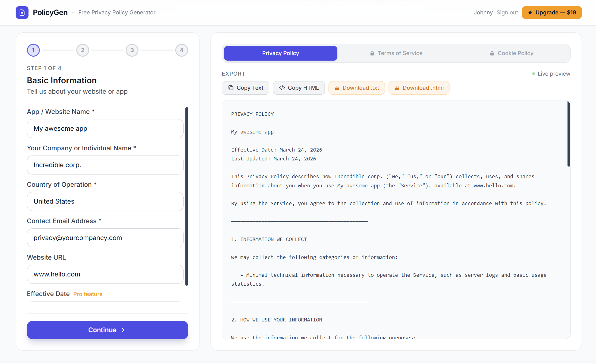Click the copy icon inside Copy Text button
596x364 pixels.
(230, 88)
